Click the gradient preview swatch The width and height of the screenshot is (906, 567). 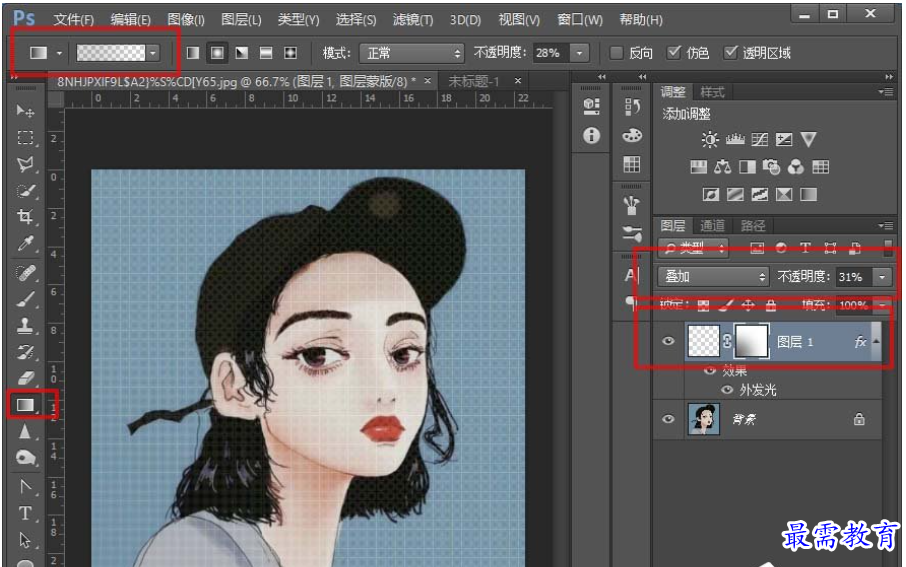tap(111, 53)
